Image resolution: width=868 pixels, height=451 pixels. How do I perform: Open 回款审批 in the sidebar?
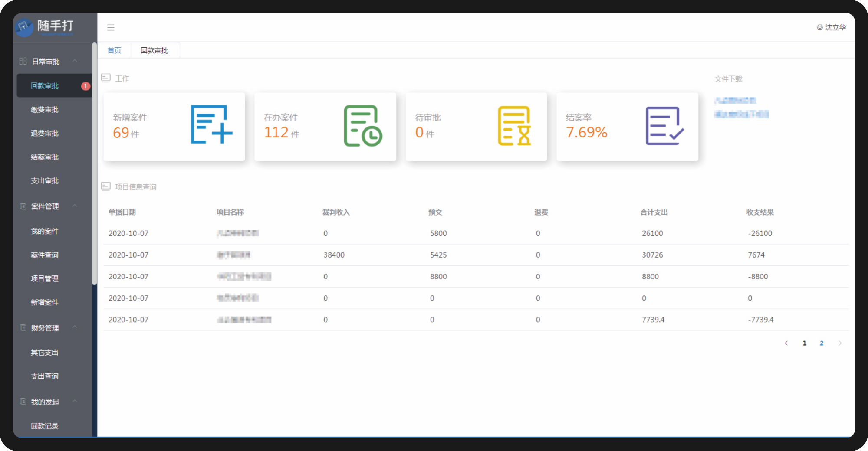click(54, 86)
